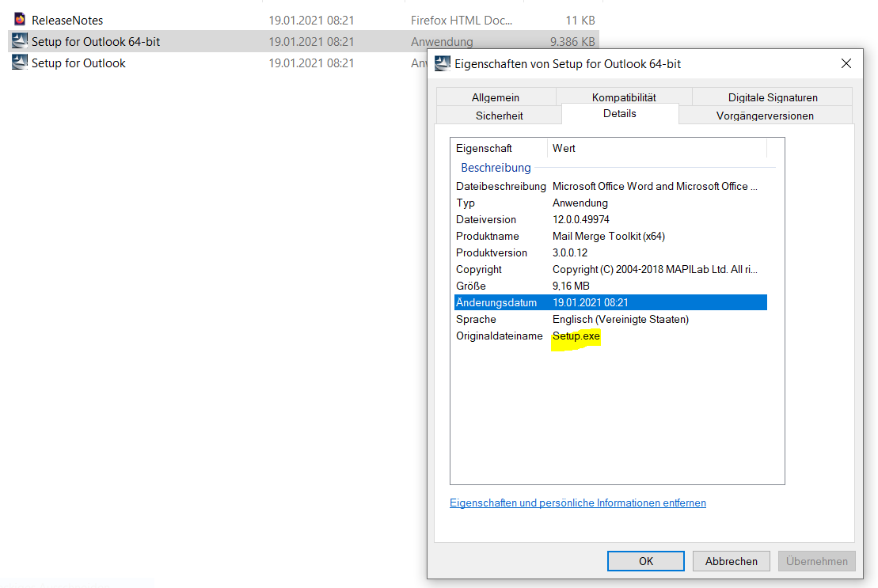878x588 pixels.
Task: Select Setup for Outlook file name in Explorer
Action: [78, 63]
